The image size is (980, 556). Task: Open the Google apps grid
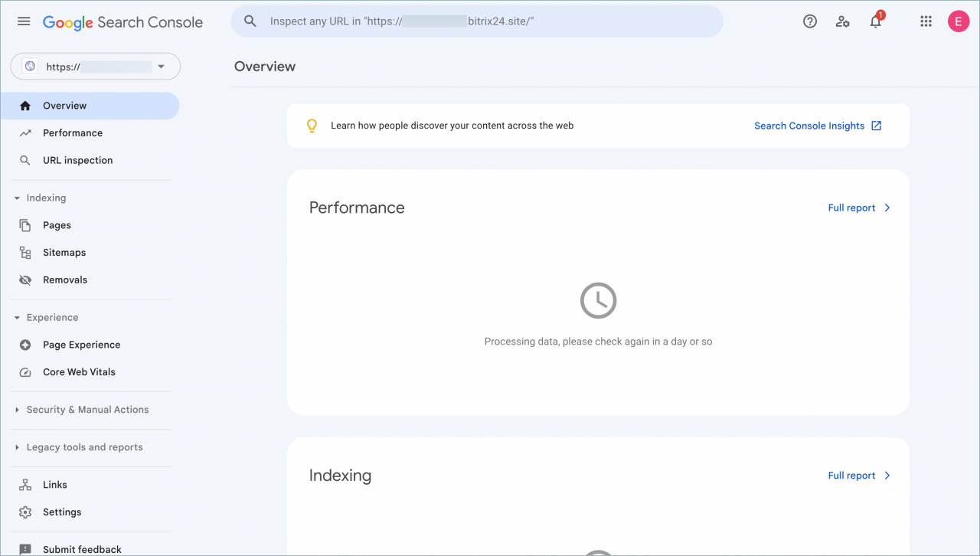(926, 21)
